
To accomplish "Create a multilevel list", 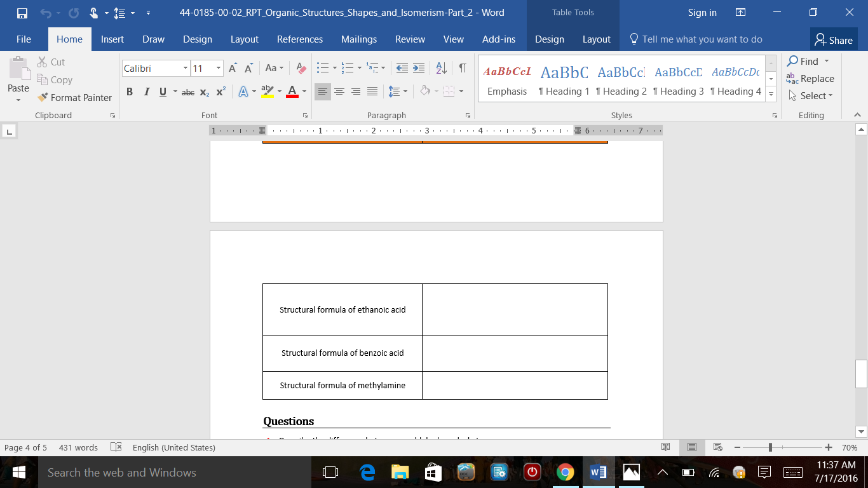I will coord(372,68).
